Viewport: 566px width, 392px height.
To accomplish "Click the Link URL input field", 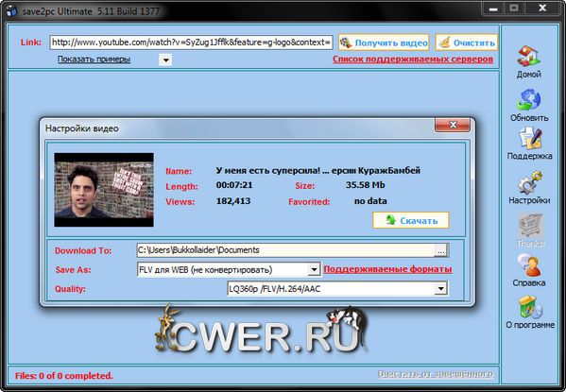I will click(191, 43).
